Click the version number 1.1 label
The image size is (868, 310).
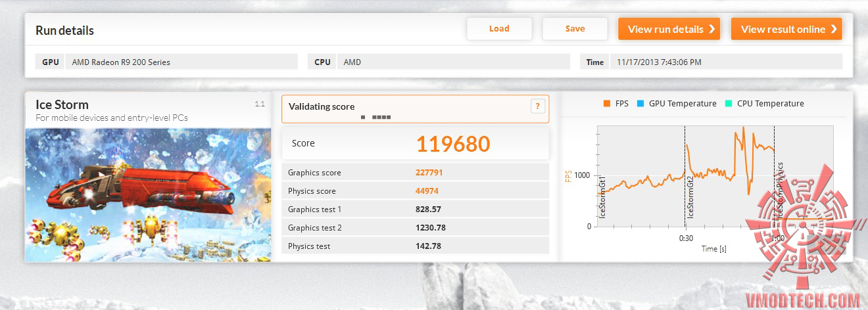(259, 104)
